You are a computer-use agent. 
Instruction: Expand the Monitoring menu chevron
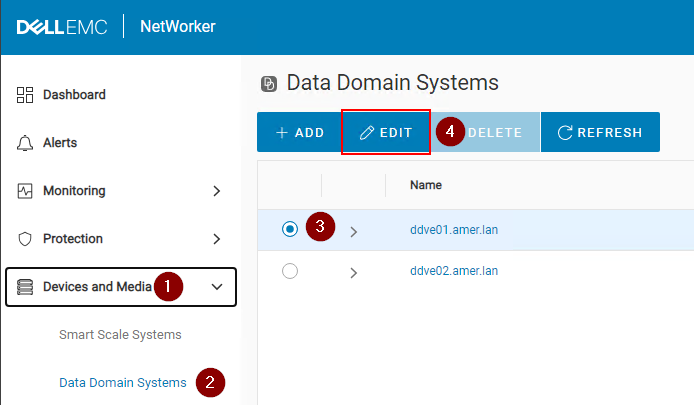pos(216,191)
